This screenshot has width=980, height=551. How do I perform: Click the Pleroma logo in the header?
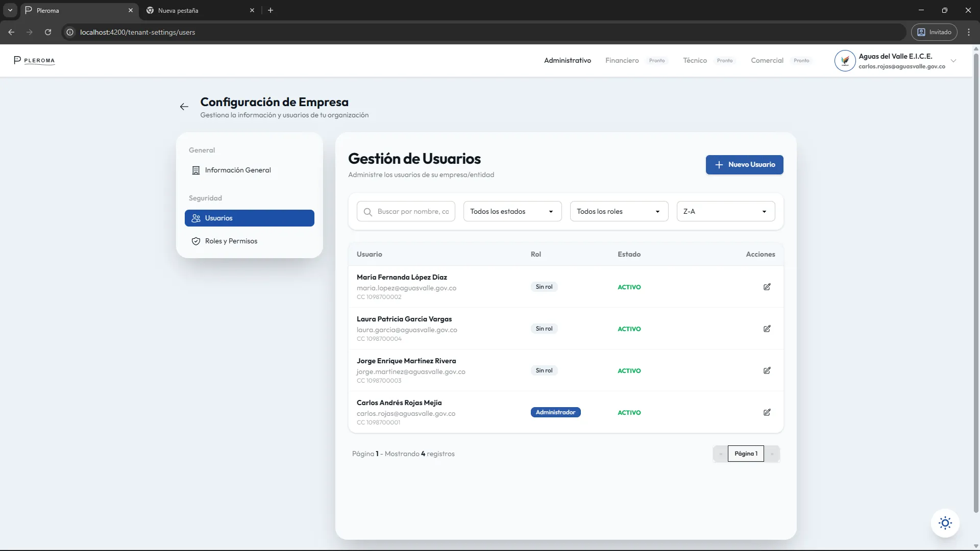[x=34, y=60]
